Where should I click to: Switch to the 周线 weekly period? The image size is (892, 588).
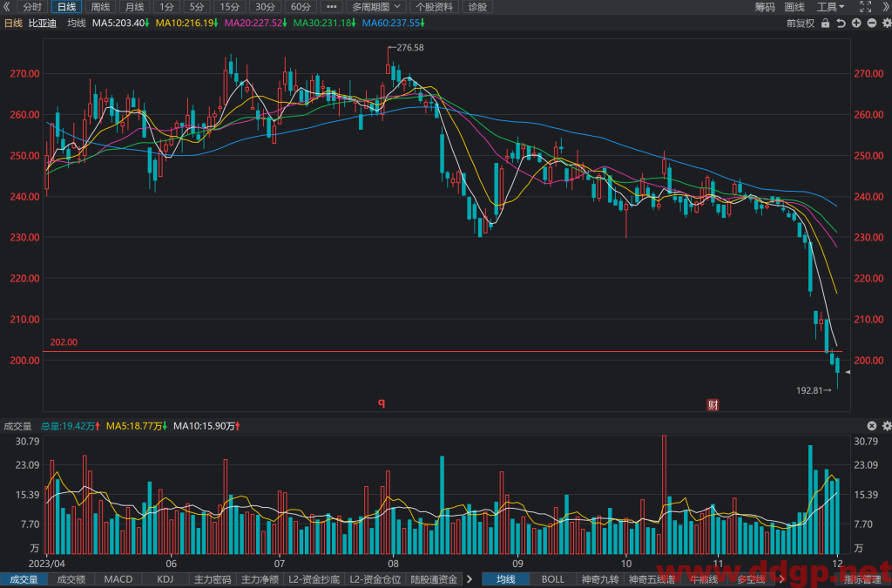[100, 7]
